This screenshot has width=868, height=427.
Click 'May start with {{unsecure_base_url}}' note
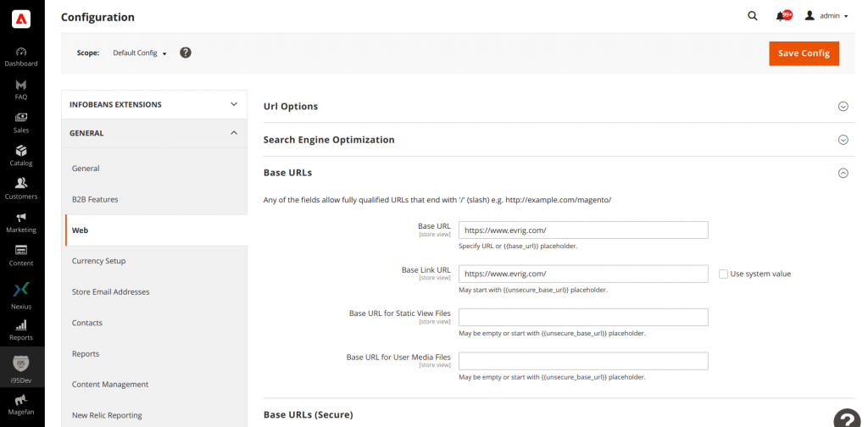[533, 290]
